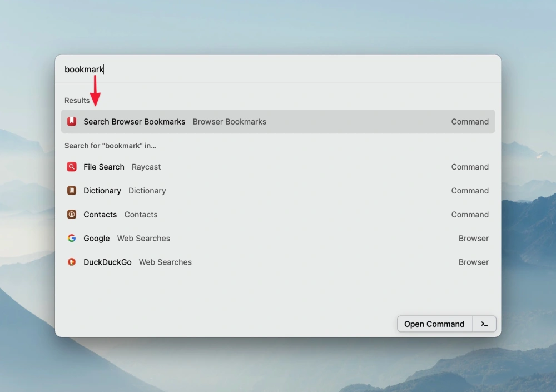Click the File Search magnifier icon
556x392 pixels.
(72, 167)
